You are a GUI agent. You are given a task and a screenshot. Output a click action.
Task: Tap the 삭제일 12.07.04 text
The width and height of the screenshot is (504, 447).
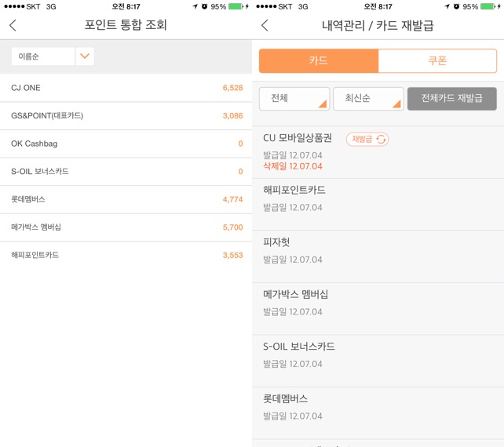tap(293, 166)
